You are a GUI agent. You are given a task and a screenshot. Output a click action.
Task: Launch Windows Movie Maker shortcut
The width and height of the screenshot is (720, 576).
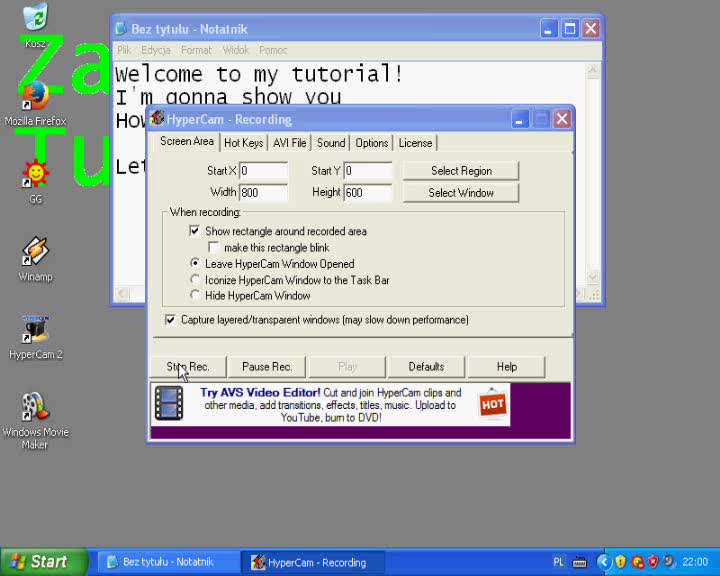(35, 407)
